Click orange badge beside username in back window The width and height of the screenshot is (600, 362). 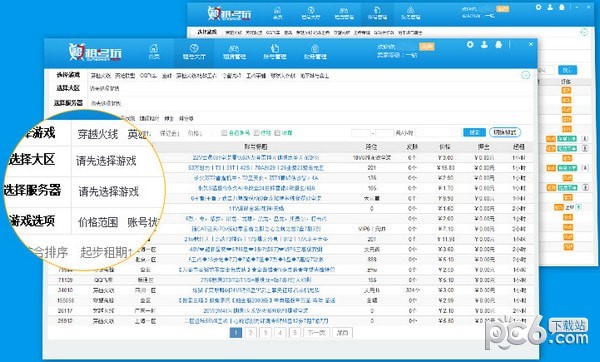[502, 8]
